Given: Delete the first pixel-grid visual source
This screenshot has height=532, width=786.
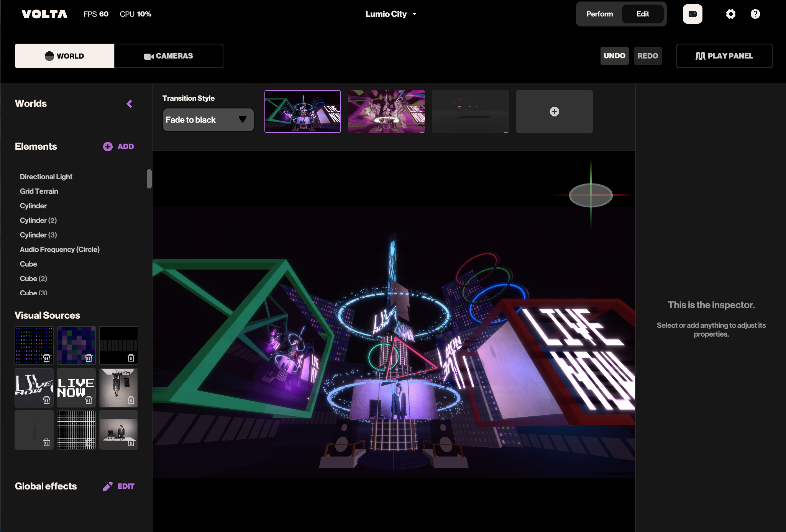Looking at the screenshot, I should pyautogui.click(x=47, y=358).
